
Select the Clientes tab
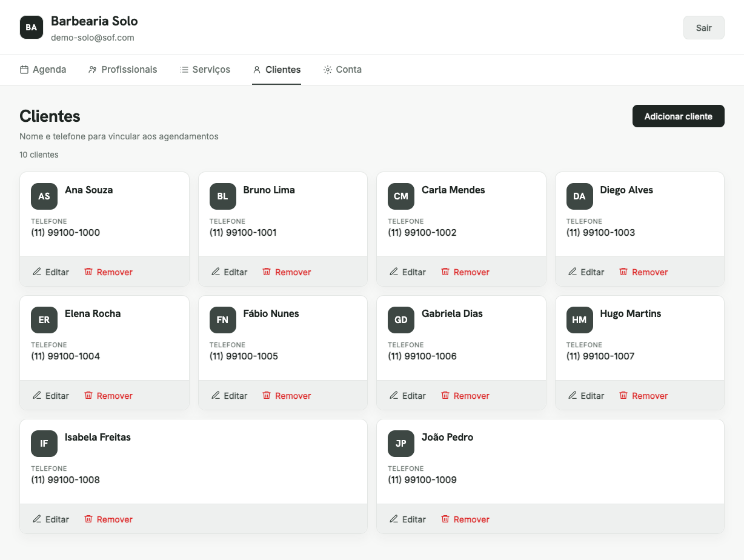point(277,70)
